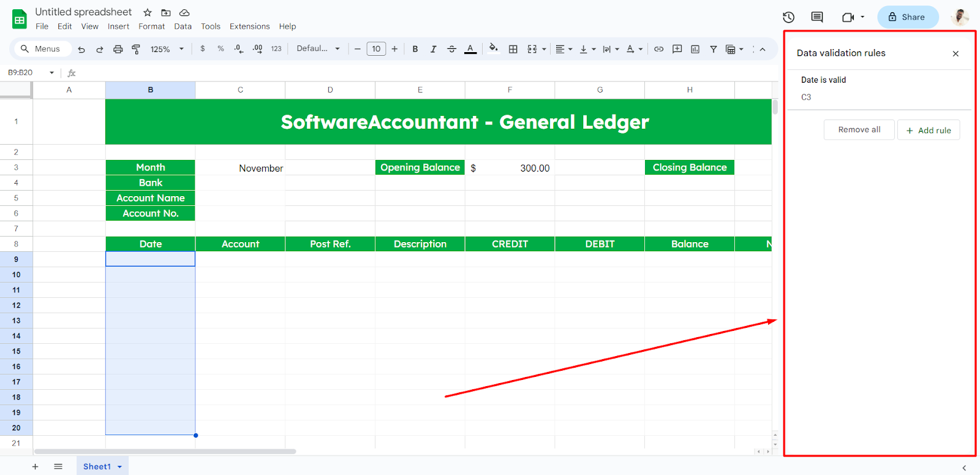Open the Data menu
This screenshot has height=475, width=980.
pos(183,26)
